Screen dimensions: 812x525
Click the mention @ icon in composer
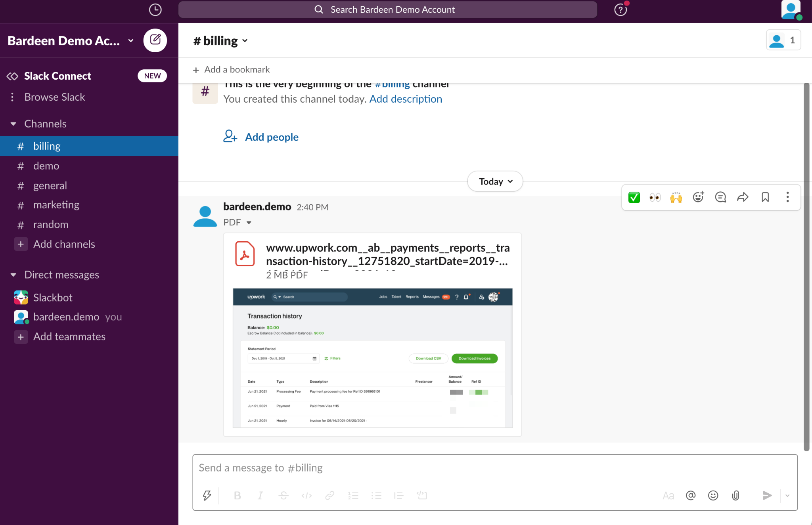(x=690, y=495)
